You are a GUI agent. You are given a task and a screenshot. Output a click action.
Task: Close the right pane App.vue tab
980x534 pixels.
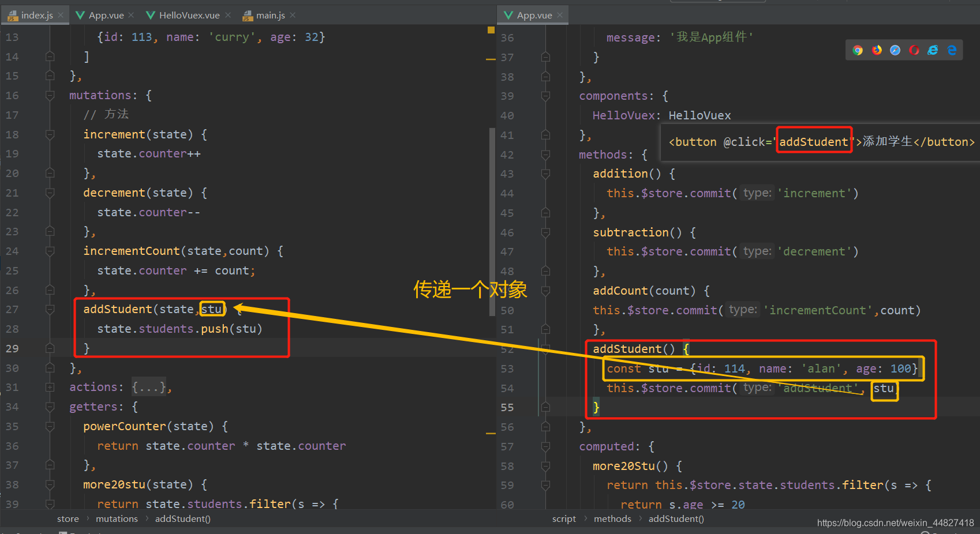(x=560, y=15)
